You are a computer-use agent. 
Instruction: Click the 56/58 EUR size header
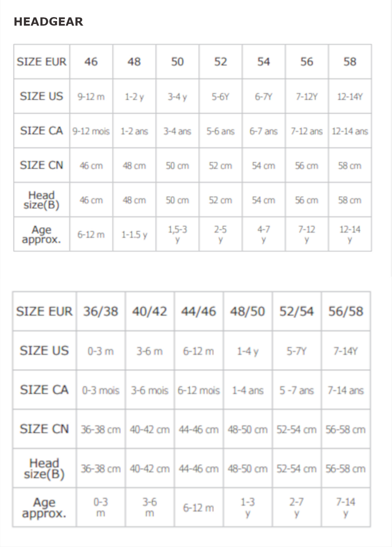coord(346,311)
